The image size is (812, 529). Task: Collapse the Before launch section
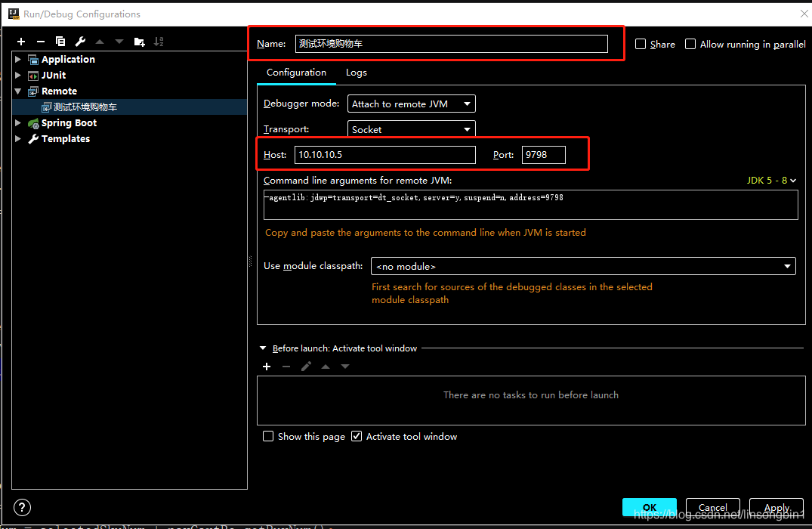pyautogui.click(x=263, y=348)
